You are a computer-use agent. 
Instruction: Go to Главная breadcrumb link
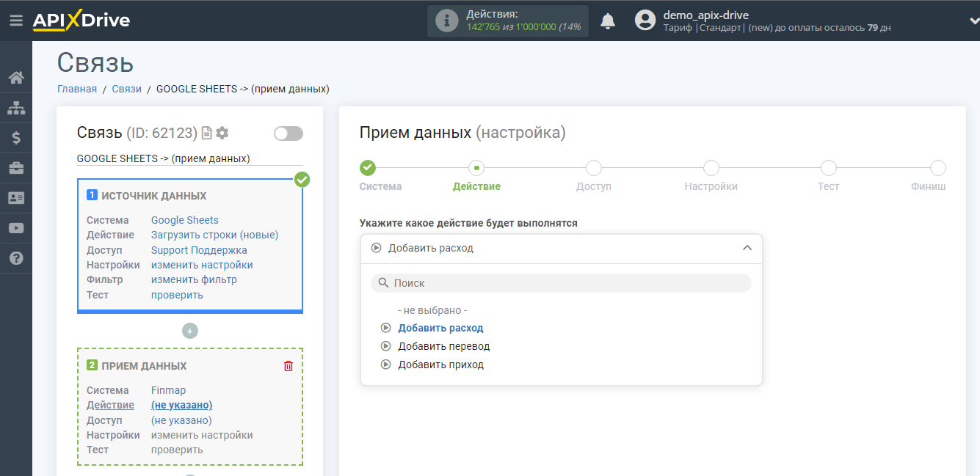coord(77,89)
